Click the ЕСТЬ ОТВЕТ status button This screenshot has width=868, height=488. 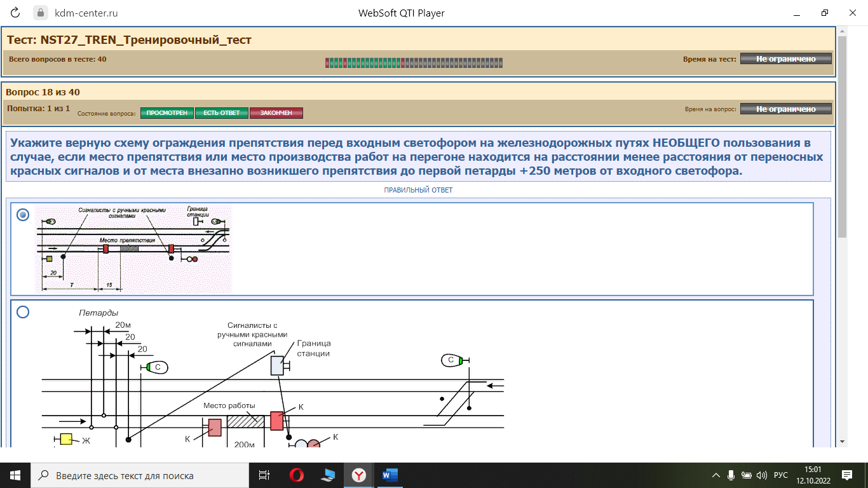222,113
